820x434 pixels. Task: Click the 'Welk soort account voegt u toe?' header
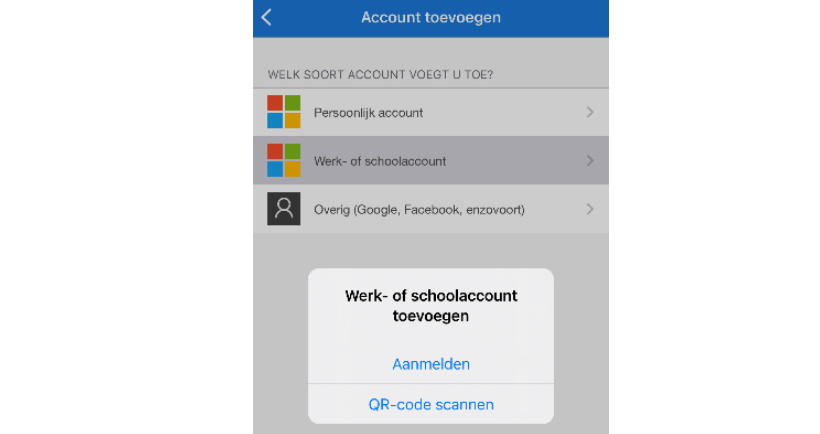[380, 74]
